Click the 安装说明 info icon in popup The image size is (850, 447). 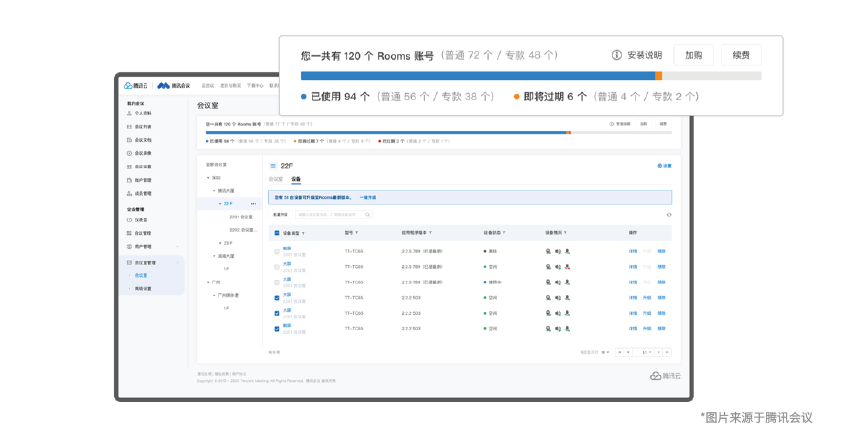[x=617, y=55]
